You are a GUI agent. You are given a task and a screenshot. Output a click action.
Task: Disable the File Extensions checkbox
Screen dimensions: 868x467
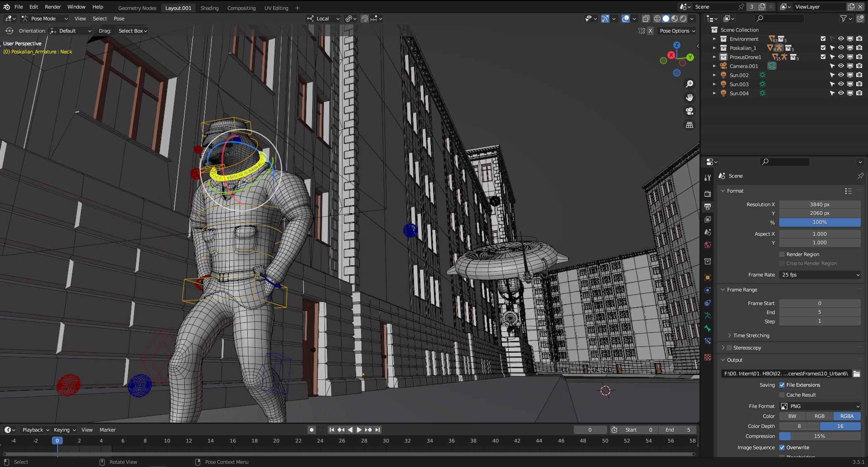[782, 385]
